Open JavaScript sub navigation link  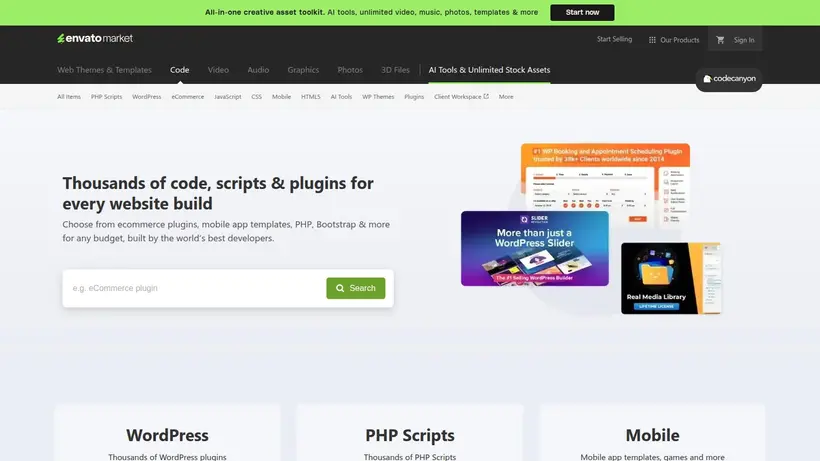coord(227,97)
